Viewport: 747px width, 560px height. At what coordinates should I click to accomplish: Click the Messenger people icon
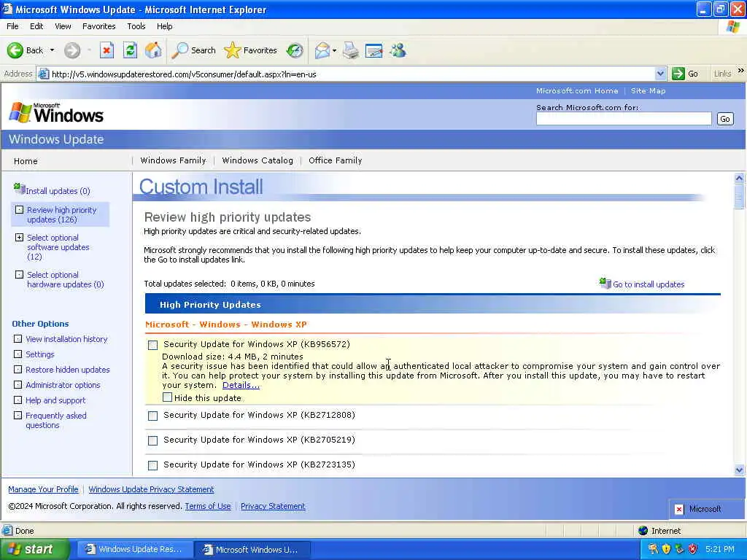pyautogui.click(x=398, y=50)
